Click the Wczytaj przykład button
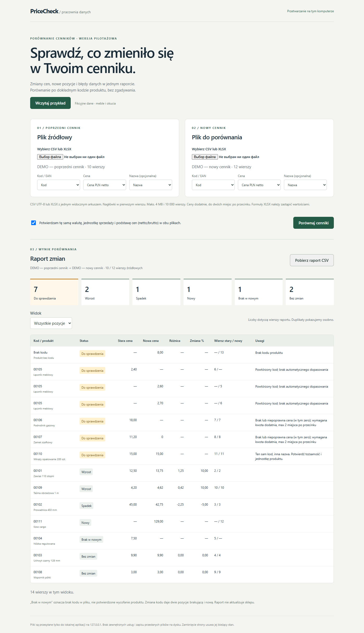364x633 pixels. 50,103
